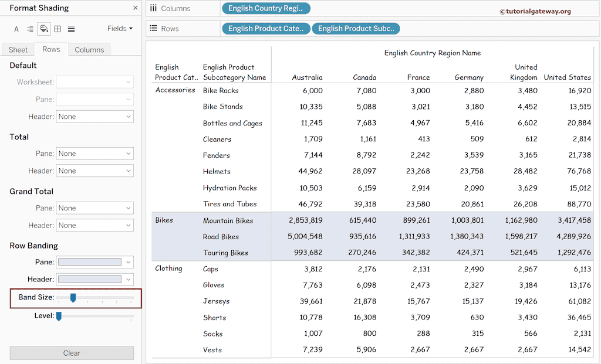Click the Rows shelf icon

[154, 28]
